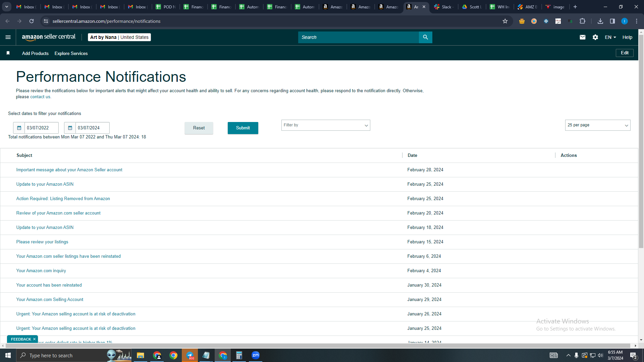Expand the Filter by dropdown
Screen dimensions: 644x362
click(326, 125)
